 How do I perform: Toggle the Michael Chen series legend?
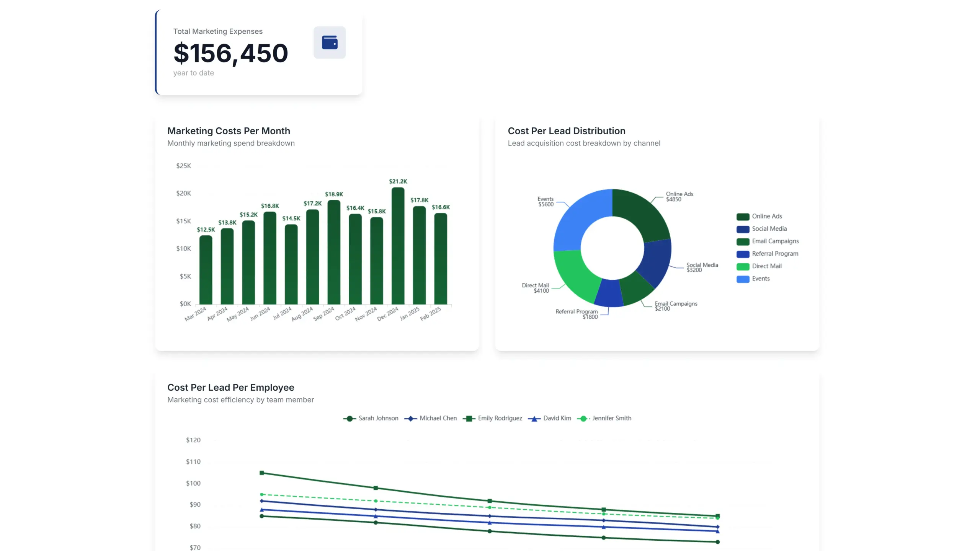pos(430,418)
